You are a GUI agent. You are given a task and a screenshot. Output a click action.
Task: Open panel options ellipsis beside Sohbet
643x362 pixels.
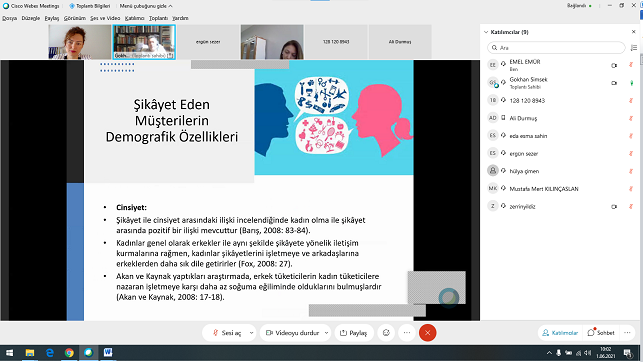tap(627, 333)
